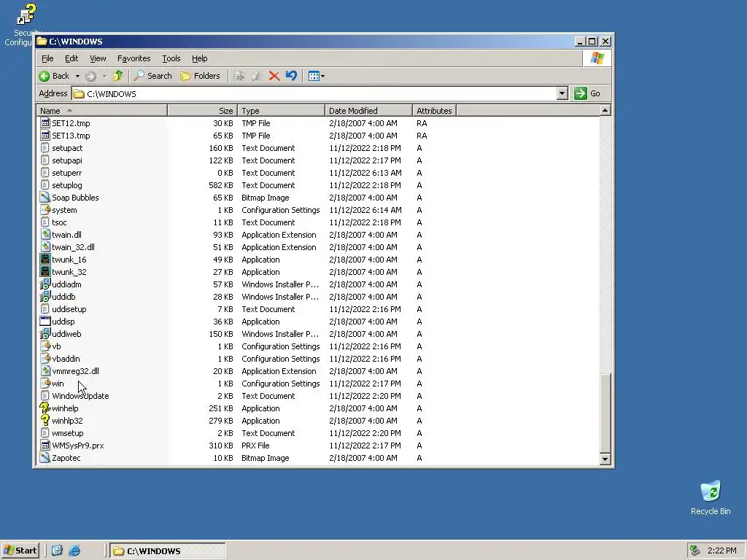The image size is (747, 560).
Task: Select the file named wmsetup
Action: (68, 433)
